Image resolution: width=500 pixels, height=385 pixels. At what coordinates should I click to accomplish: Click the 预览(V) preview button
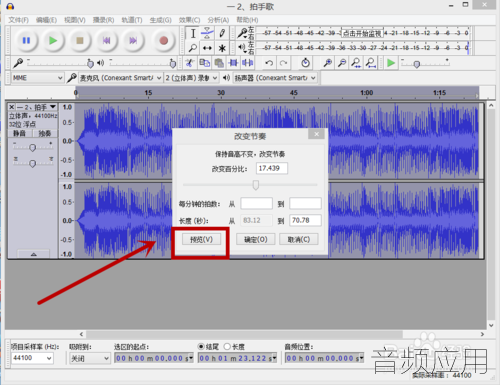[201, 239]
